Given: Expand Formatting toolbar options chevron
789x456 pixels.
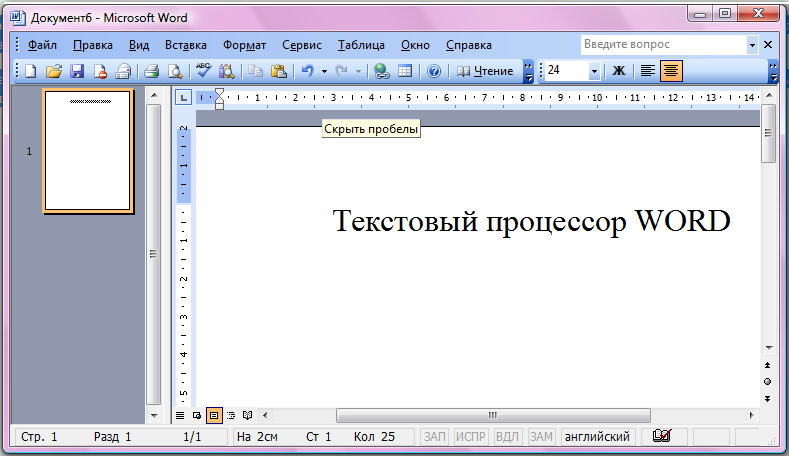Looking at the screenshot, I should tap(773, 71).
